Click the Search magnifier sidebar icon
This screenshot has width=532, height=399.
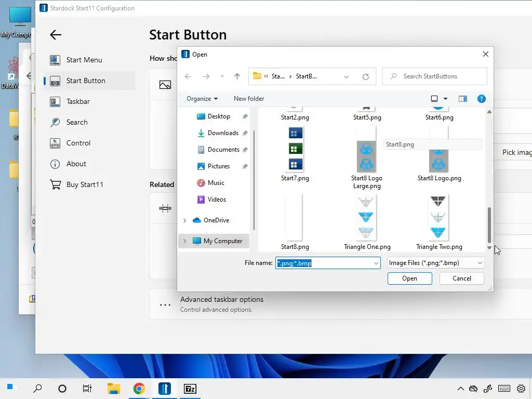point(55,122)
